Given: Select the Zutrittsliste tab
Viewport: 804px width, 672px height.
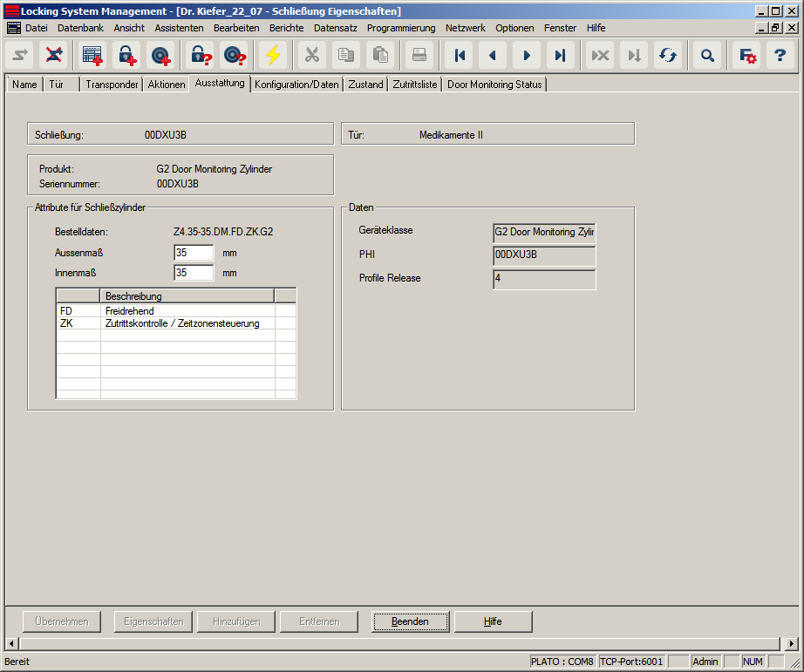Looking at the screenshot, I should click(x=415, y=85).
